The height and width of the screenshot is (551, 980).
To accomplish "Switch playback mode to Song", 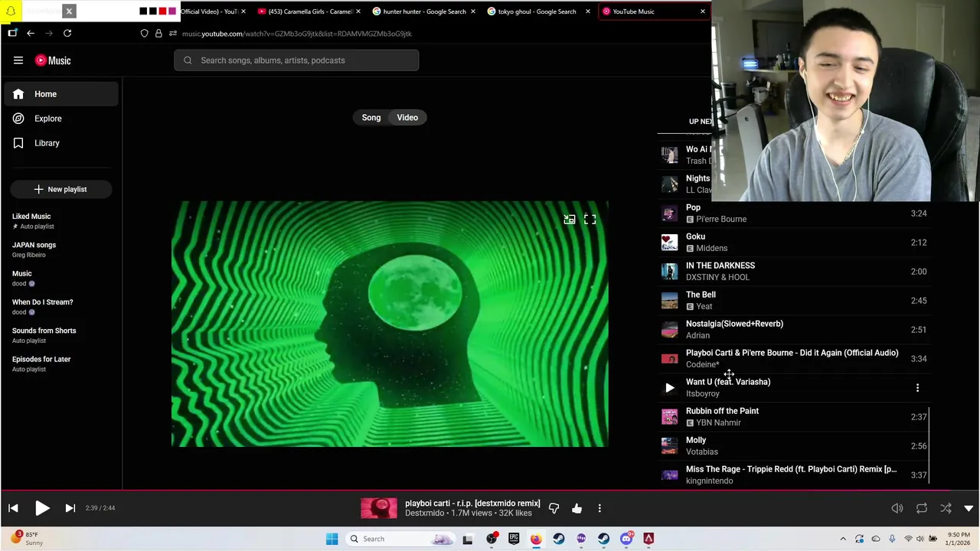I will click(x=371, y=118).
